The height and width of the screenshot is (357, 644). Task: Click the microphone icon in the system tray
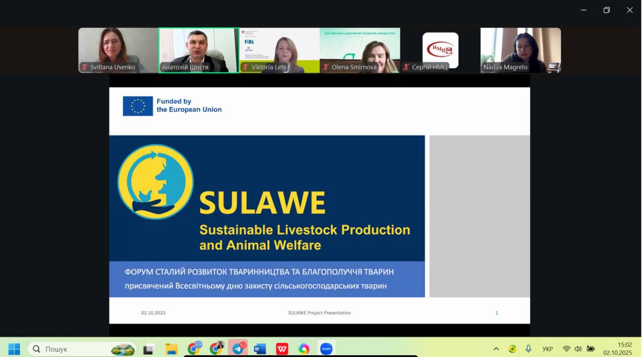[528, 348]
